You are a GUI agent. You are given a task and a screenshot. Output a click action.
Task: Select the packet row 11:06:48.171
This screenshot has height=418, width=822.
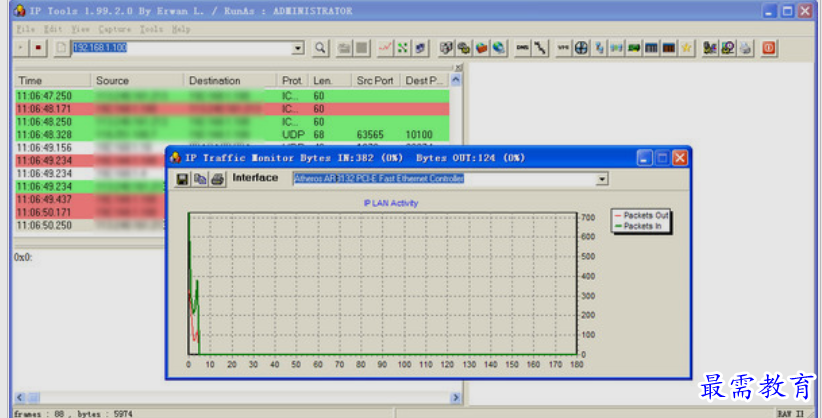point(232,109)
